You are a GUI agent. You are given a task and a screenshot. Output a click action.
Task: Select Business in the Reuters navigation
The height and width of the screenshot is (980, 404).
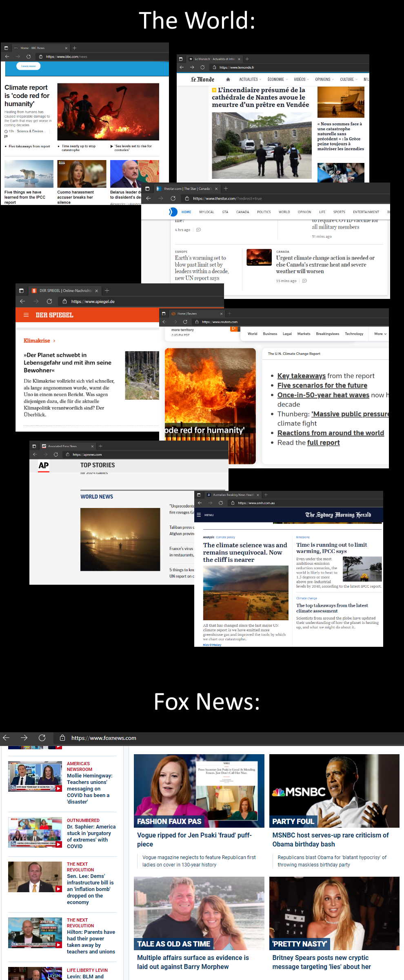point(270,334)
